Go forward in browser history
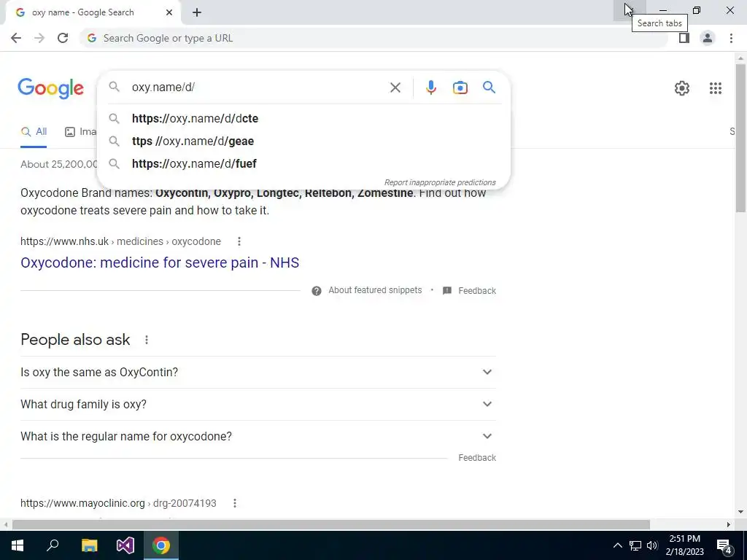This screenshot has width=747, height=560. pos(39,38)
